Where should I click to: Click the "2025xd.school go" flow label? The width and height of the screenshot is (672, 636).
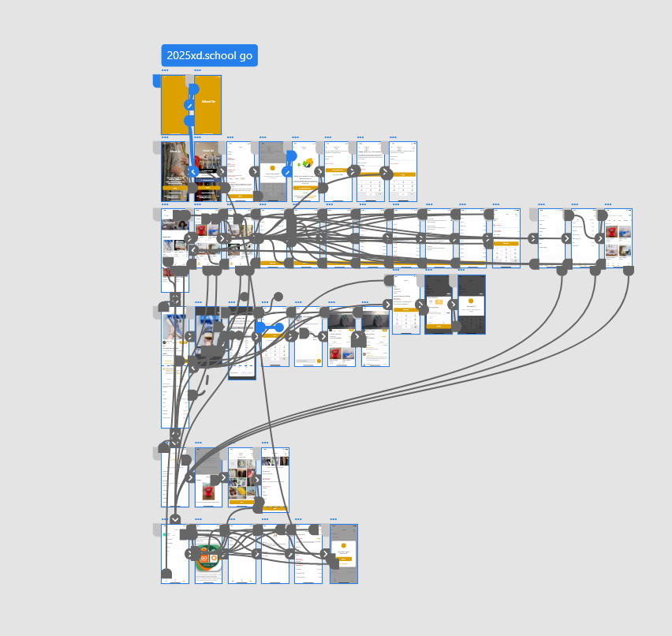coord(209,56)
